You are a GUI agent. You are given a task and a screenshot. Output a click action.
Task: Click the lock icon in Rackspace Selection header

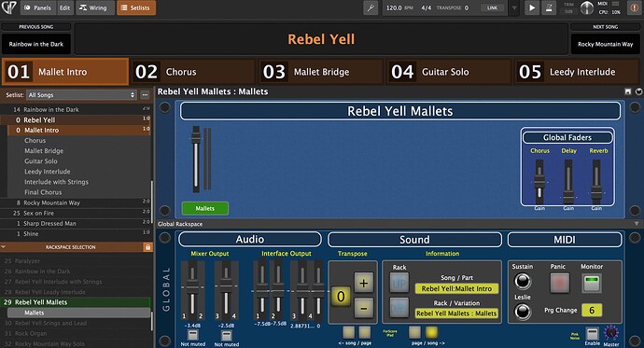tap(147, 247)
